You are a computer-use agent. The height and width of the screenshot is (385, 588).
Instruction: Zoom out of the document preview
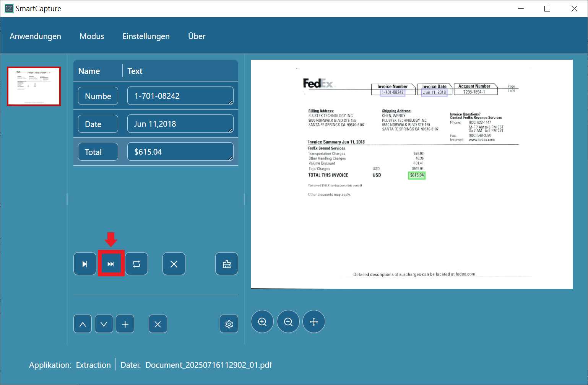(288, 322)
